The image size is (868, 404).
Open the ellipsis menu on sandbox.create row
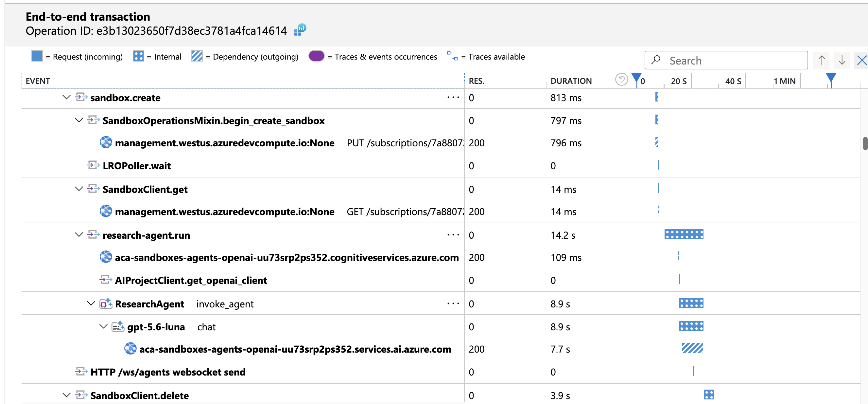coord(453,98)
